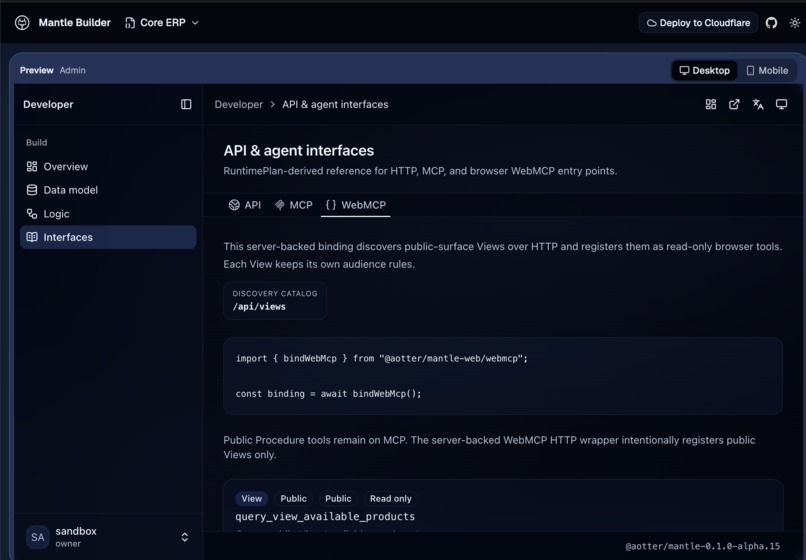806x560 pixels.
Task: Switch preview to Mobile mode
Action: pyautogui.click(x=767, y=70)
